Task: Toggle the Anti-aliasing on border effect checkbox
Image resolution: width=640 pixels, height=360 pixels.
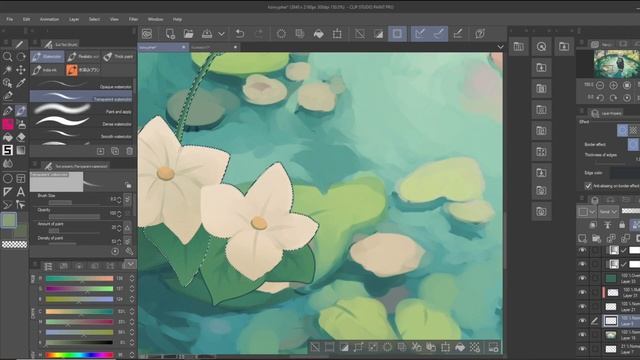Action: click(588, 186)
